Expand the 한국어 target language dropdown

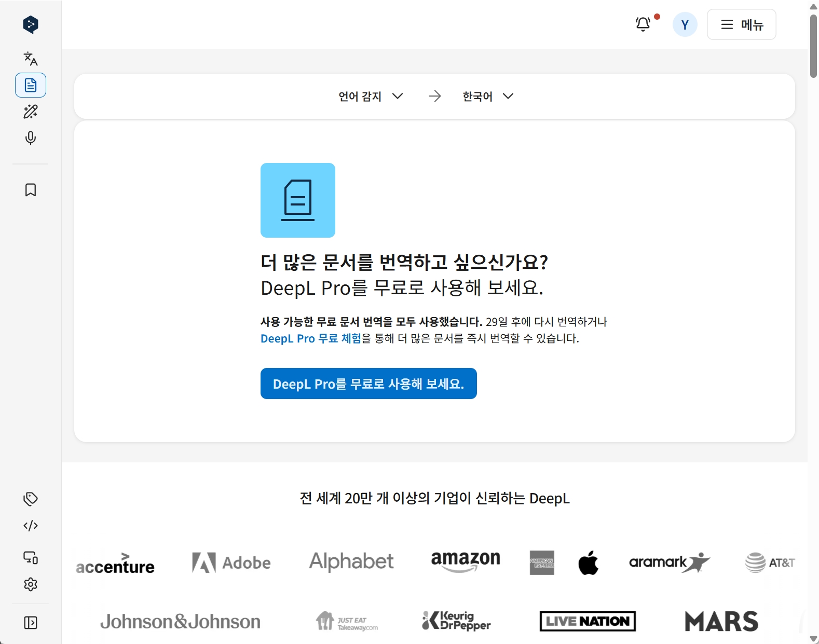[x=488, y=96]
